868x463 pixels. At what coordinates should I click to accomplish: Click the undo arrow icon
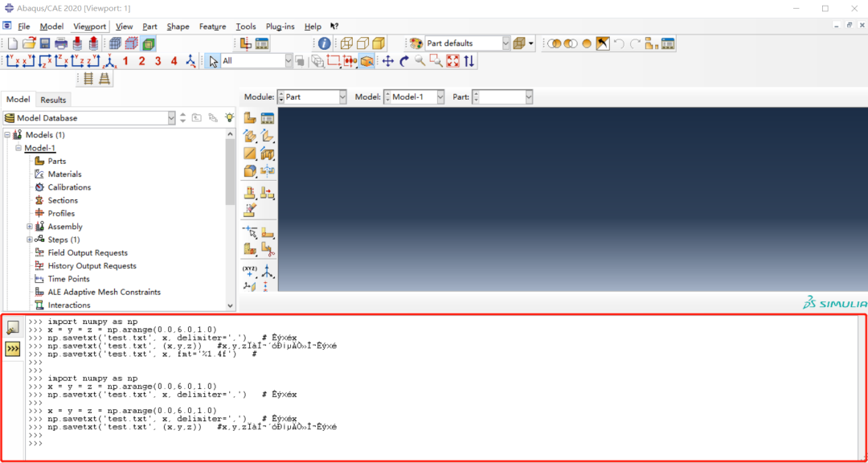(x=620, y=43)
